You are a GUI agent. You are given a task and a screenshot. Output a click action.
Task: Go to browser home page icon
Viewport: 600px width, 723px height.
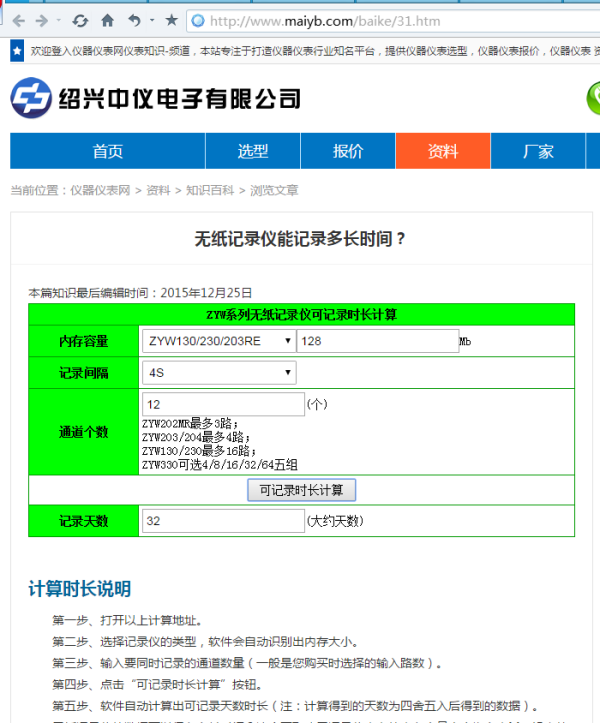[x=107, y=20]
